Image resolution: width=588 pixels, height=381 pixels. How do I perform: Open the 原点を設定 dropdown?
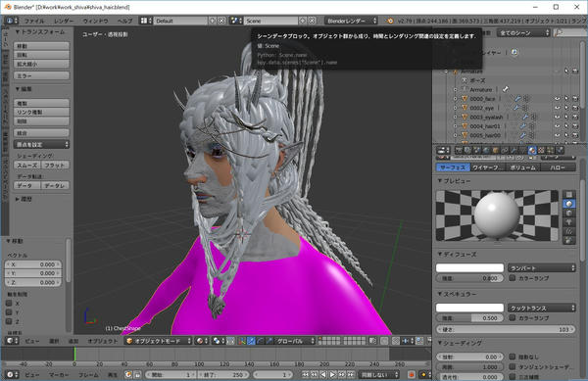tap(41, 144)
